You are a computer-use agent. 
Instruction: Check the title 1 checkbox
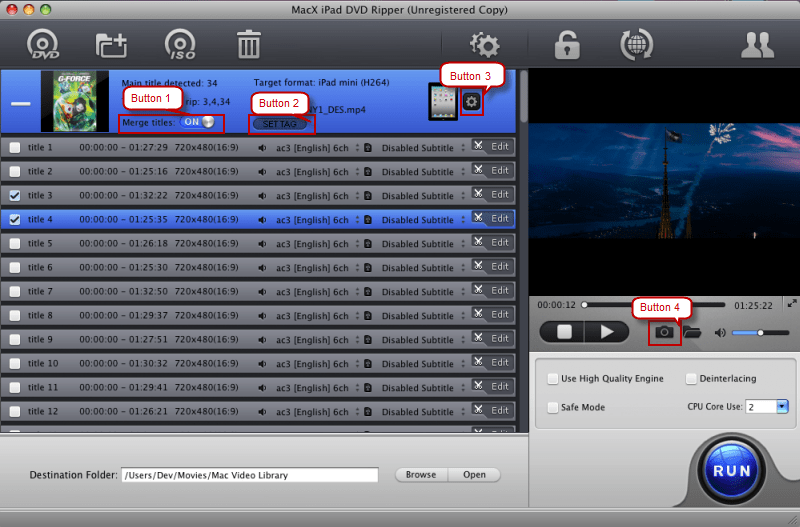click(x=15, y=147)
